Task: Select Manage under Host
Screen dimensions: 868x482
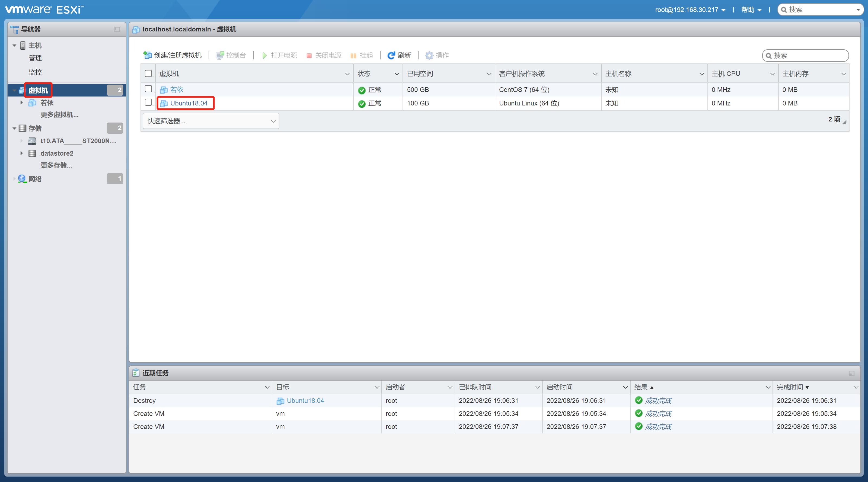Action: 35,58
